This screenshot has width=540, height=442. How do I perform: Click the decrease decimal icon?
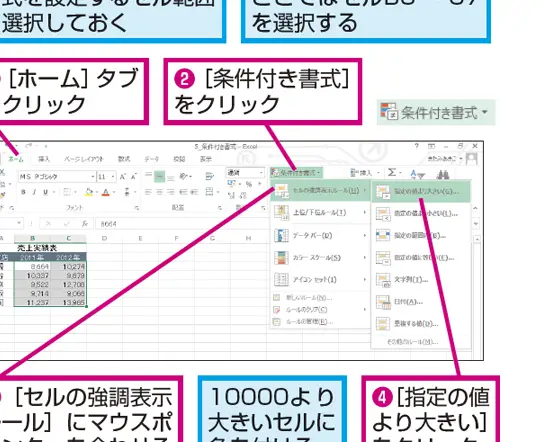[x=243, y=196]
